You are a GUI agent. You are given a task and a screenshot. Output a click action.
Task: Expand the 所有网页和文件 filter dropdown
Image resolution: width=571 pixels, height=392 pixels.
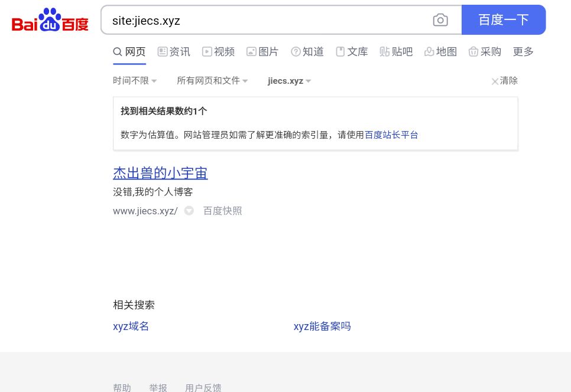(x=212, y=81)
